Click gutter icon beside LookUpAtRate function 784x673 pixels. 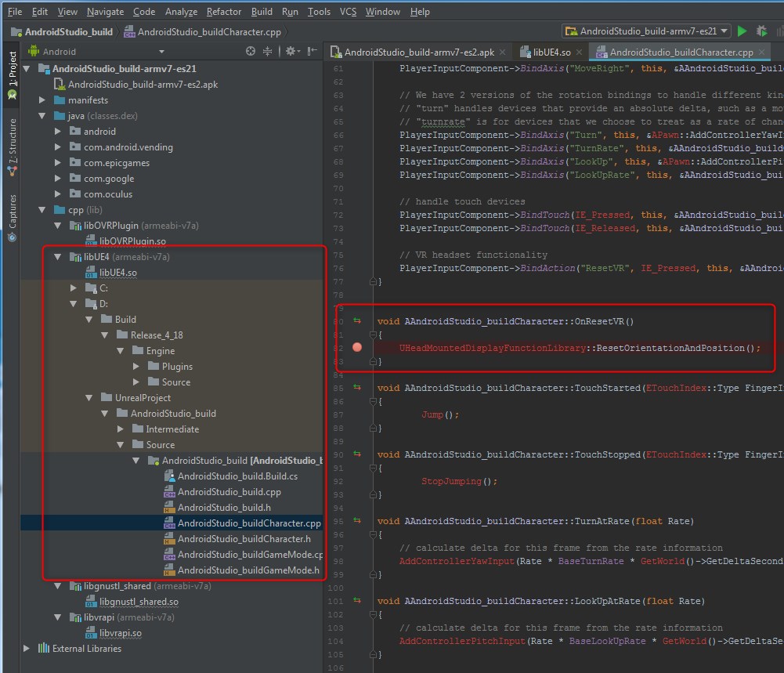357,600
